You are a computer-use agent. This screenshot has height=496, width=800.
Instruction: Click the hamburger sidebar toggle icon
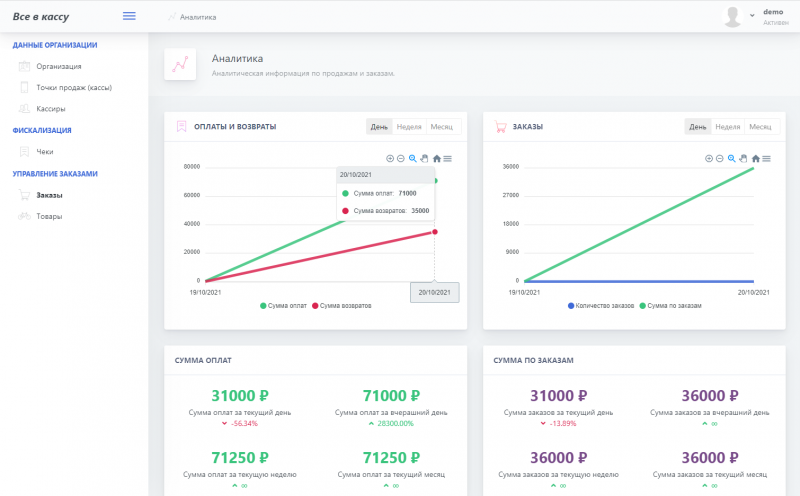coord(128,16)
